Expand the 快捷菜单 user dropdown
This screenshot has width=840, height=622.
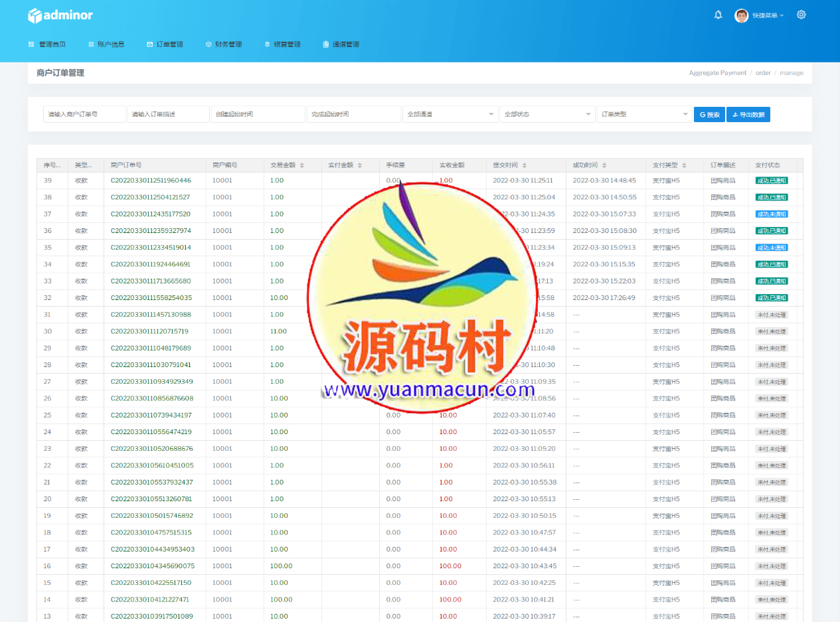pyautogui.click(x=768, y=15)
